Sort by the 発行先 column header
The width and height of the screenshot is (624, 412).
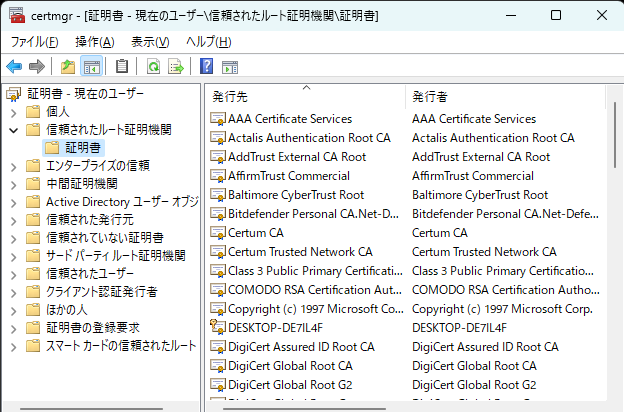(x=306, y=96)
